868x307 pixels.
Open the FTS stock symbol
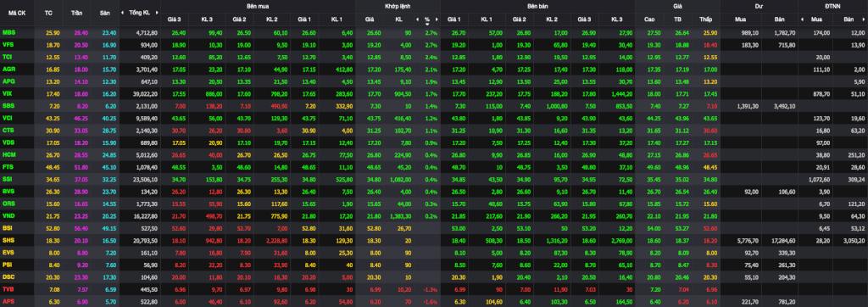8,166
